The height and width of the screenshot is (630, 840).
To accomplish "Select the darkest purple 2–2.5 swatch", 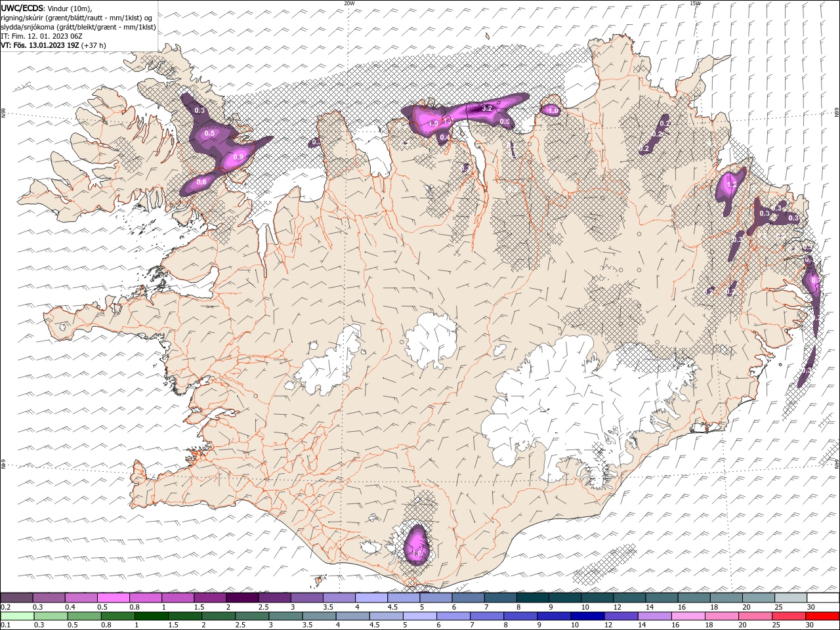I will tap(242, 598).
